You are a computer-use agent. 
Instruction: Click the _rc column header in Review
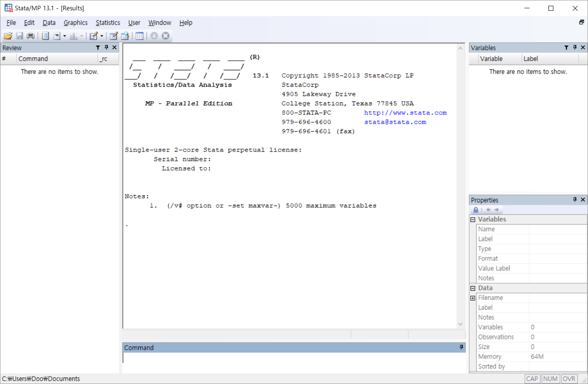pos(109,59)
